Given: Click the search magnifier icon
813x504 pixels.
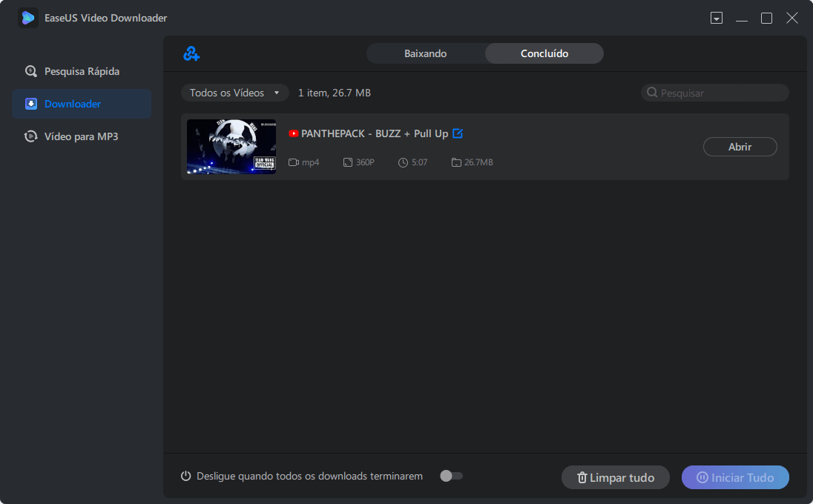Looking at the screenshot, I should coord(652,93).
